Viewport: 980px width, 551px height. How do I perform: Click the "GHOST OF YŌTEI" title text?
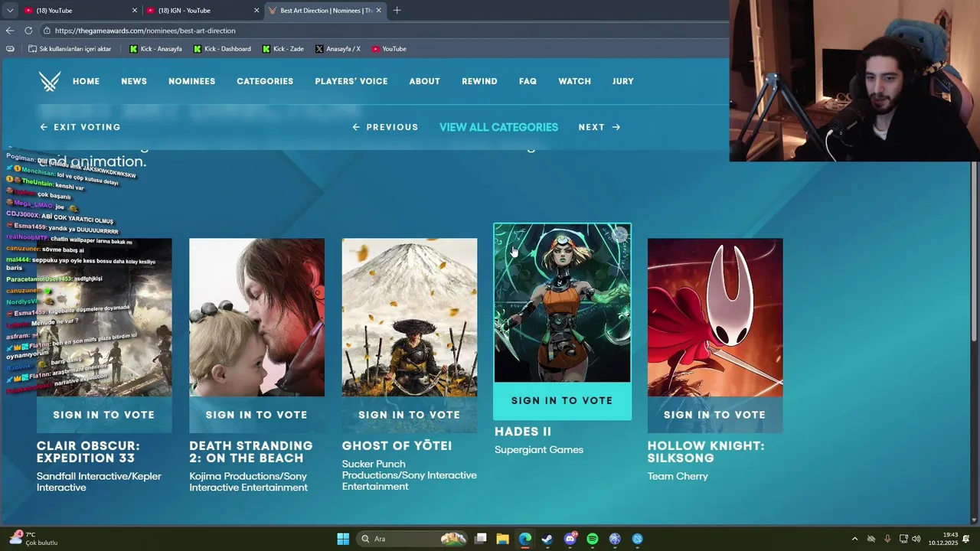[397, 446]
